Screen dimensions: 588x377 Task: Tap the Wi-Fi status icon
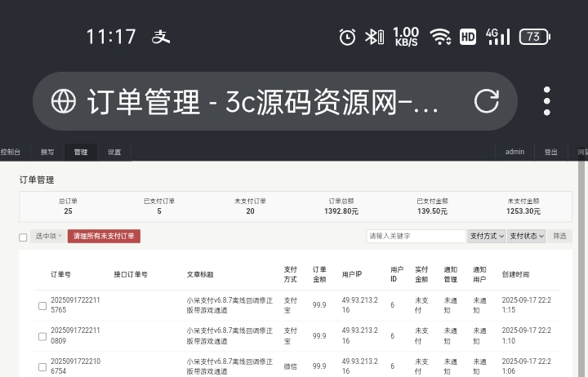coord(440,37)
